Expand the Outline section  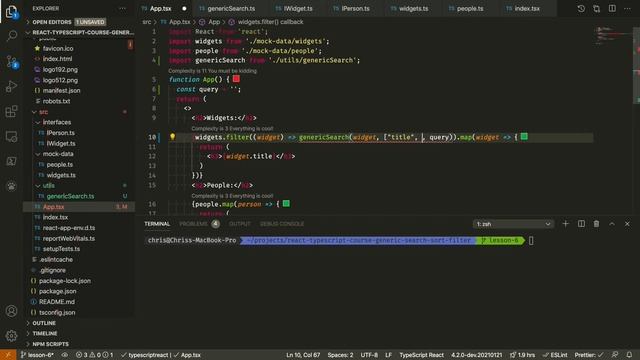tap(28, 323)
